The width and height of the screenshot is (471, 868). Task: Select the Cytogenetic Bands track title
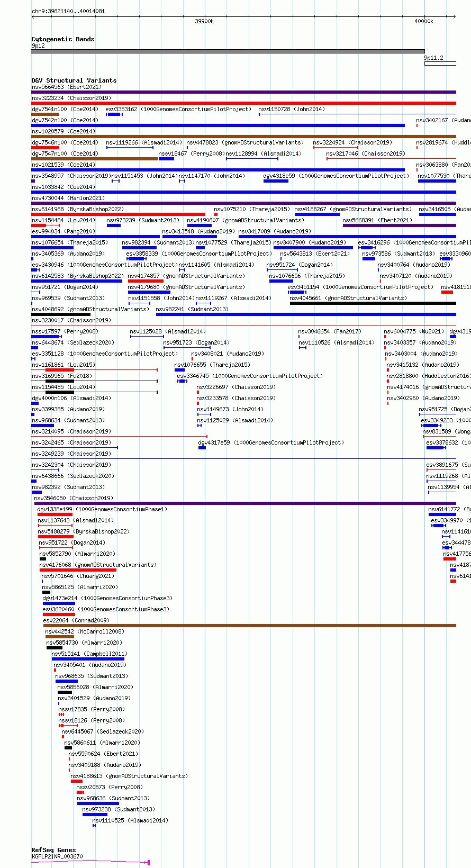(x=63, y=39)
